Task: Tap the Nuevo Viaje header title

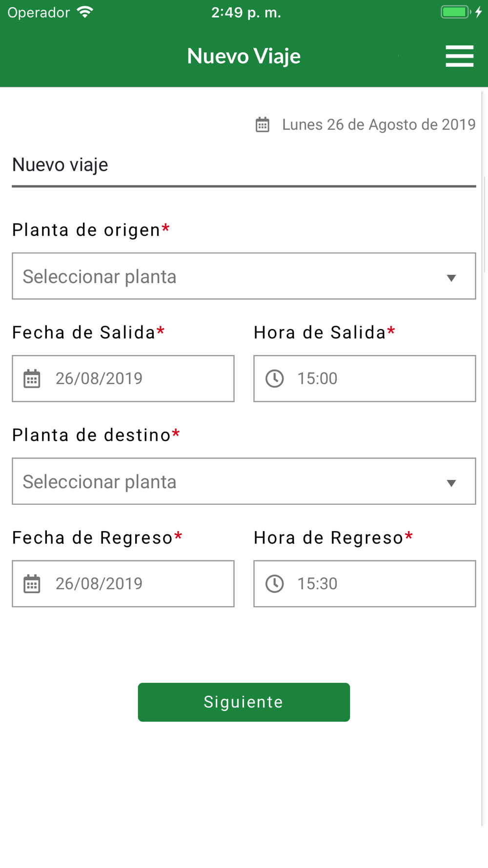Action: tap(244, 56)
